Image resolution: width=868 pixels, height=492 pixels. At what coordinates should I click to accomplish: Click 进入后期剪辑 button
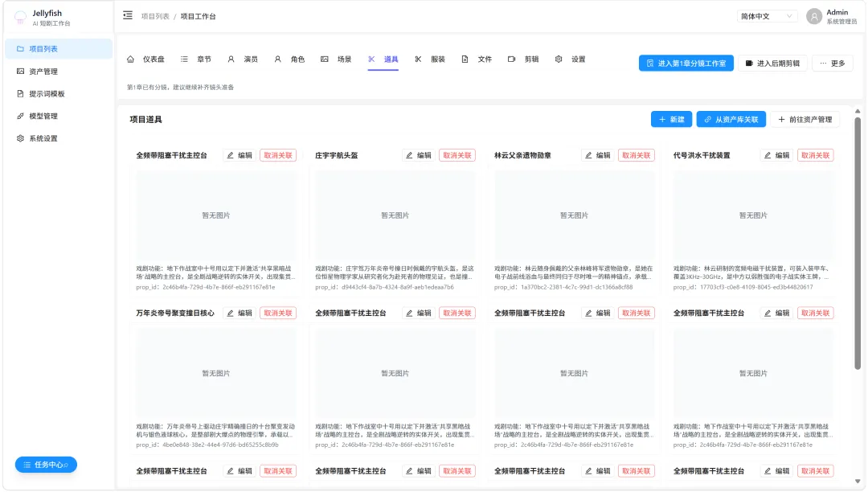773,63
